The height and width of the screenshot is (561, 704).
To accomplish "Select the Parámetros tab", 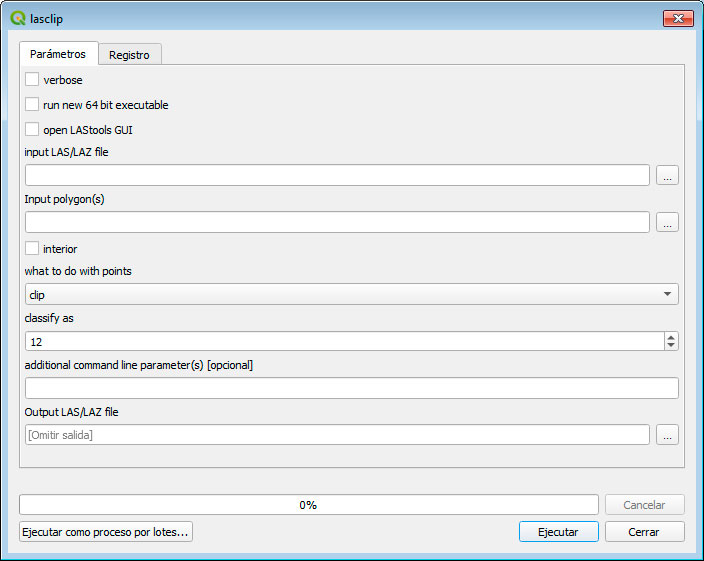I will point(58,54).
